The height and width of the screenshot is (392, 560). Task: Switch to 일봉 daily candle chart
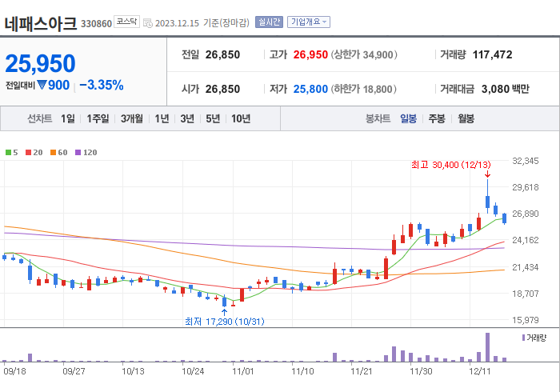(408, 118)
